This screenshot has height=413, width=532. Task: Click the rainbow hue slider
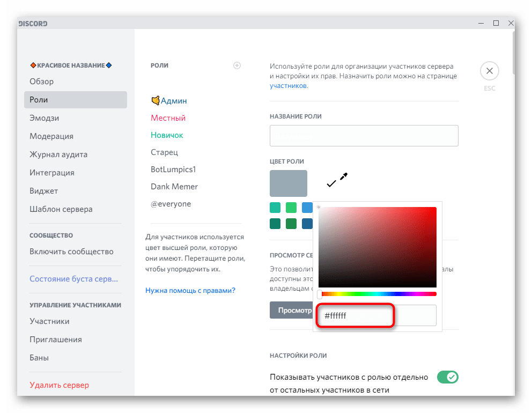click(x=378, y=294)
